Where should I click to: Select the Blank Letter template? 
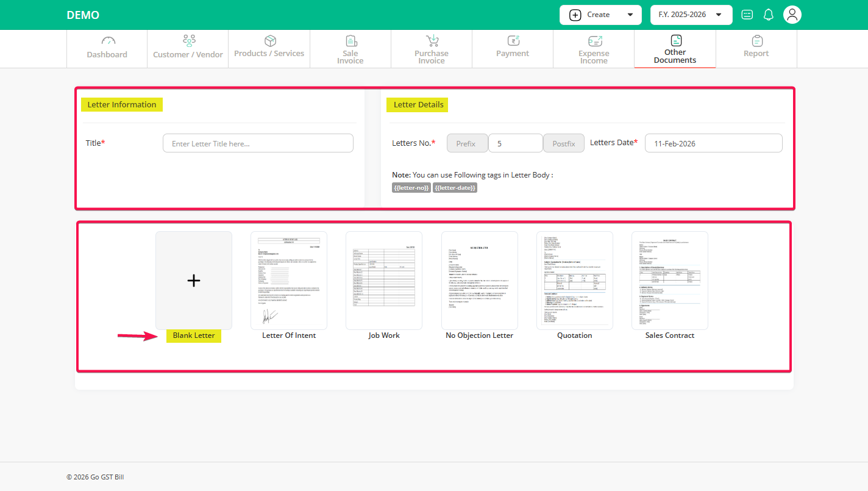193,281
